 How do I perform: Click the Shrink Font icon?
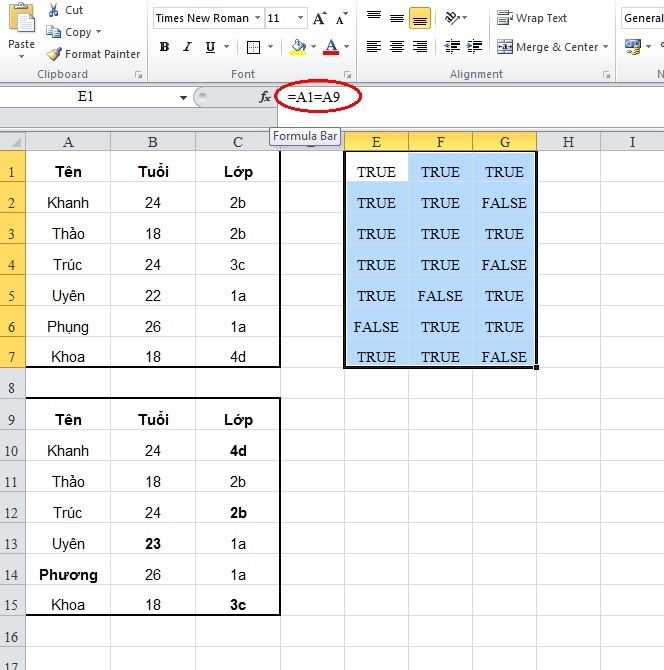coord(340,18)
